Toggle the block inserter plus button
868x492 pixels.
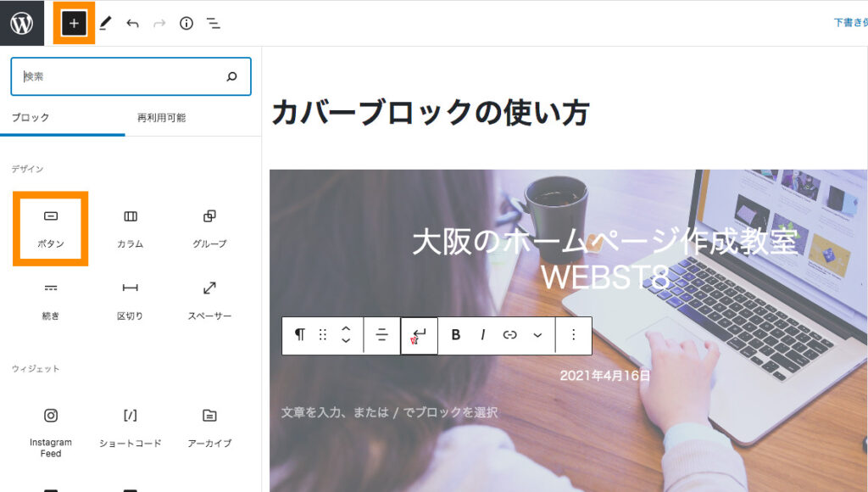[x=74, y=23]
